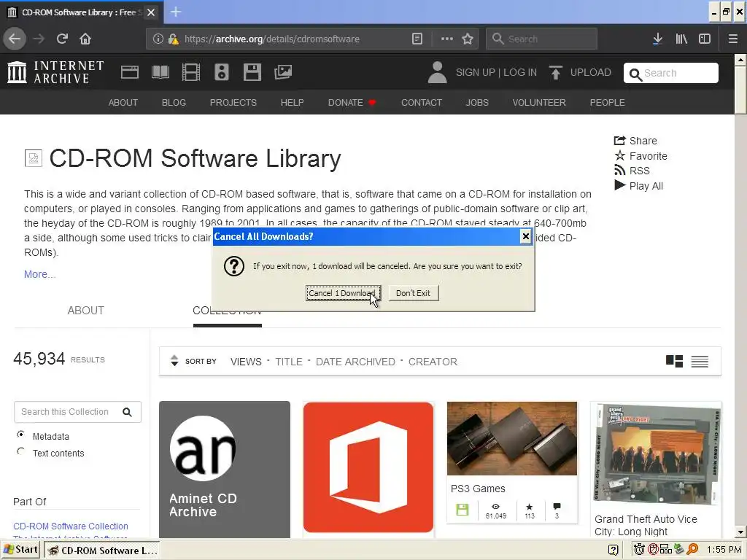
Task: Open the PROJECTS nav menu item
Action: click(x=233, y=102)
